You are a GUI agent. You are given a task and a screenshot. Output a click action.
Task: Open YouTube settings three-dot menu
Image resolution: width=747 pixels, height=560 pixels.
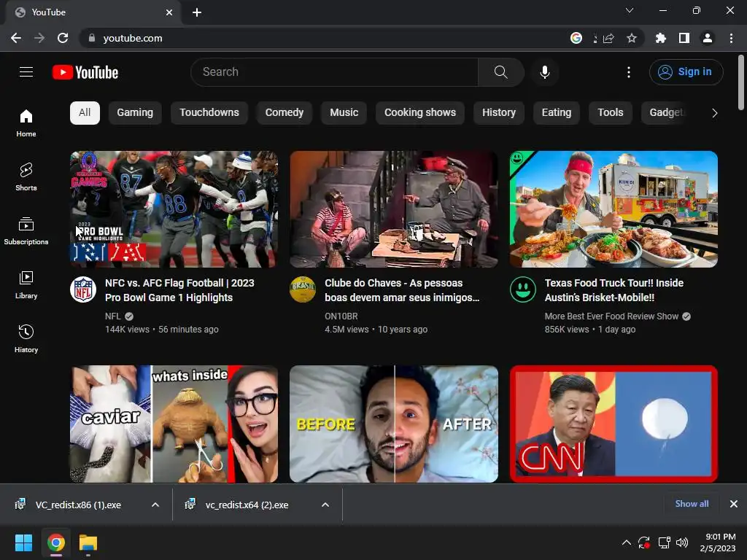tap(629, 72)
